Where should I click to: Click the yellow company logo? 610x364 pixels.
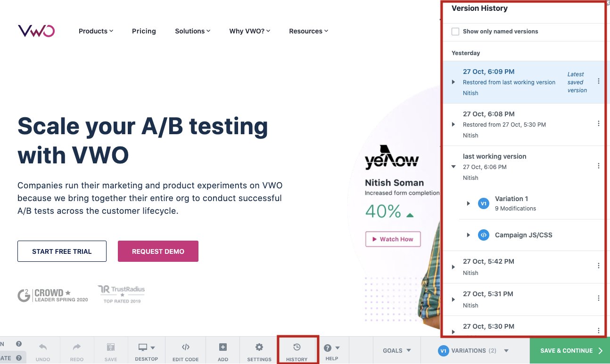click(x=391, y=157)
